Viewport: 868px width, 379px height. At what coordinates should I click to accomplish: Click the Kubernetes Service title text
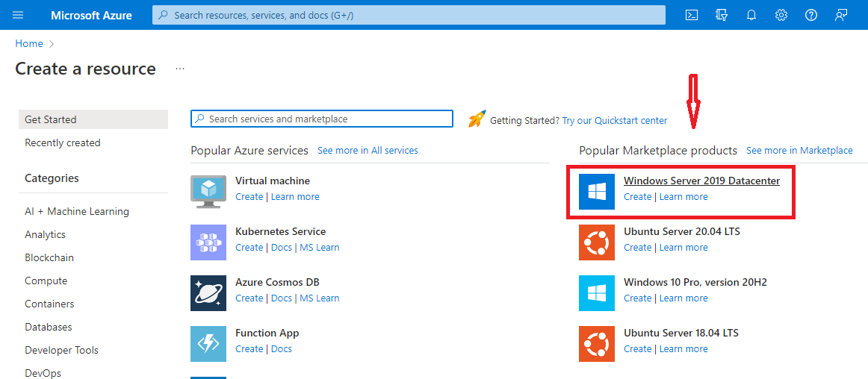281,232
